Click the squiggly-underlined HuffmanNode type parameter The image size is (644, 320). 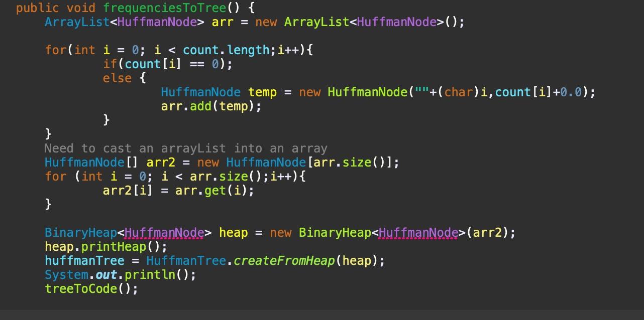pyautogui.click(x=164, y=232)
